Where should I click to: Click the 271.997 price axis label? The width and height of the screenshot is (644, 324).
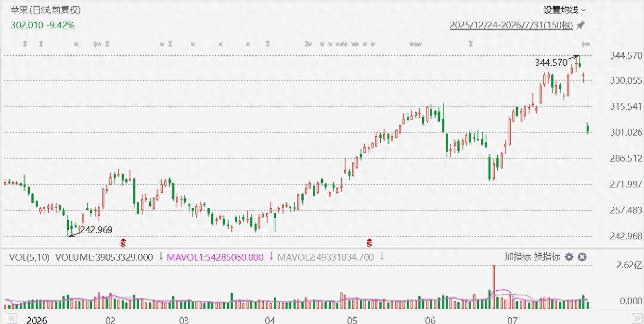click(x=626, y=184)
